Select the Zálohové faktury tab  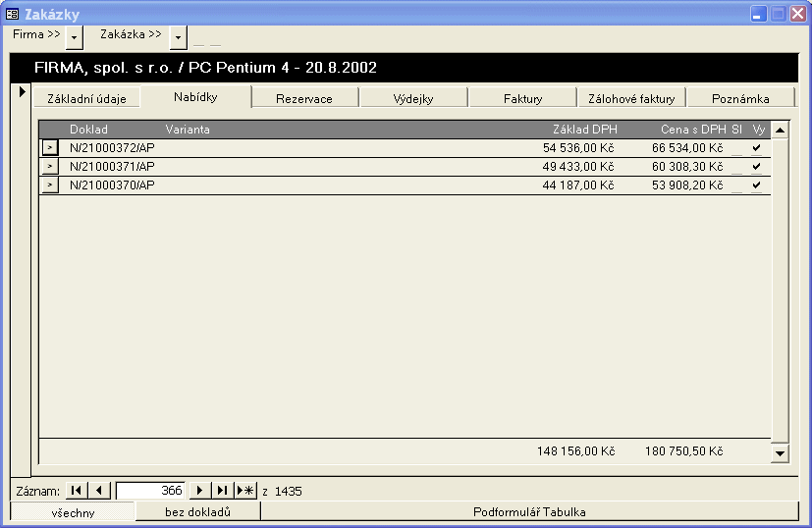[x=631, y=98]
